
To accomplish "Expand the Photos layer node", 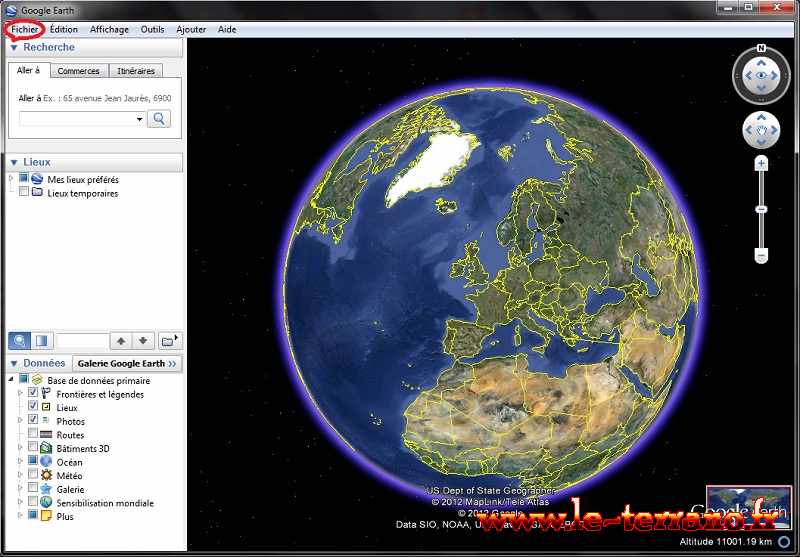I will [20, 420].
